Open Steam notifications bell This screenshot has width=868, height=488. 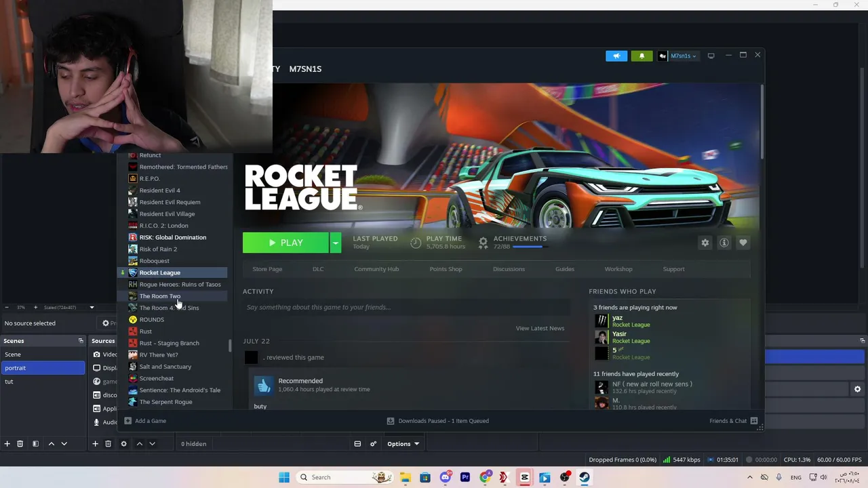point(642,56)
